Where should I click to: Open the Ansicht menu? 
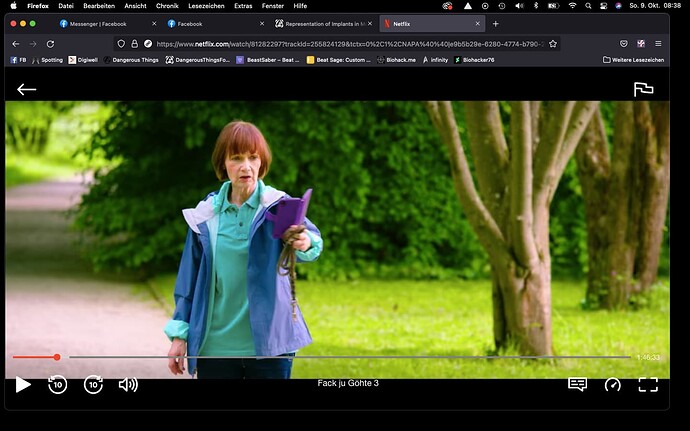(x=136, y=6)
